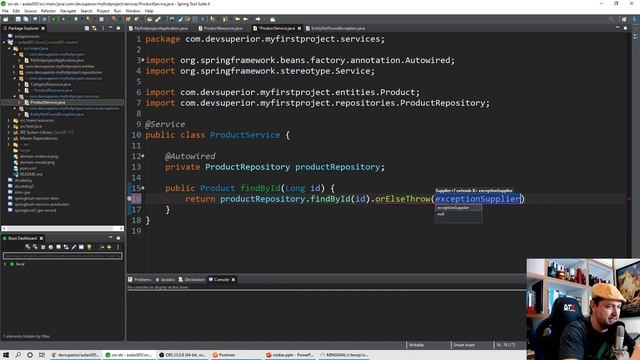Click the Save All toolbar icon
Viewport: 640px width, 360px height.
[x=26, y=19]
